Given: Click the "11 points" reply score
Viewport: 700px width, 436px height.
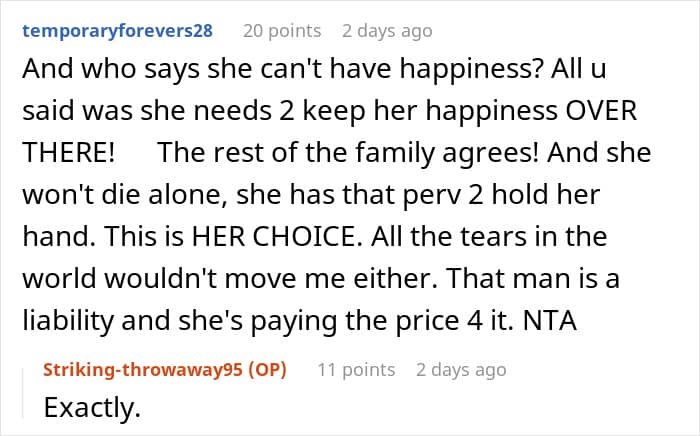Looking at the screenshot, I should tap(356, 370).
